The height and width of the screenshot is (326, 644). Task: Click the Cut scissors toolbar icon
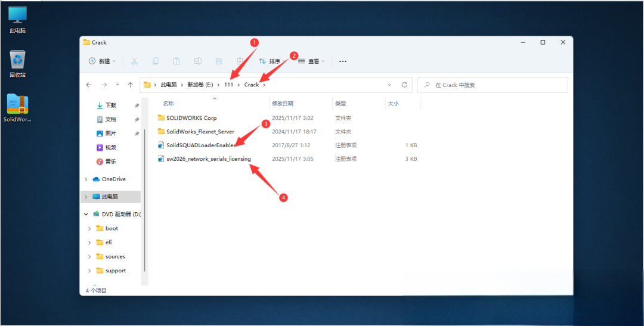point(134,61)
